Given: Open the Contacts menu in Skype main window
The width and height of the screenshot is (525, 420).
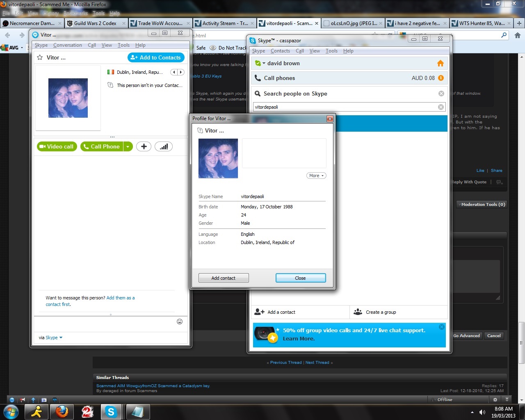Looking at the screenshot, I should coord(280,51).
